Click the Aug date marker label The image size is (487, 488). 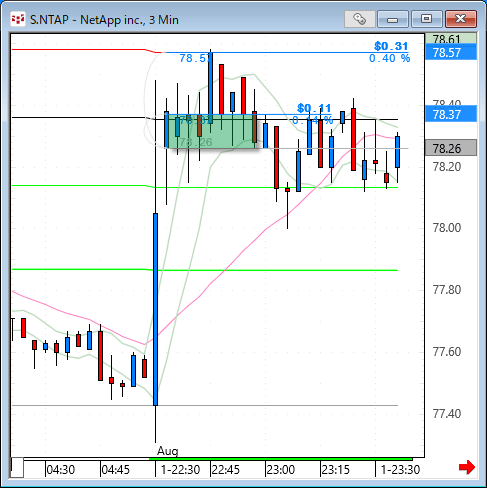(167, 451)
